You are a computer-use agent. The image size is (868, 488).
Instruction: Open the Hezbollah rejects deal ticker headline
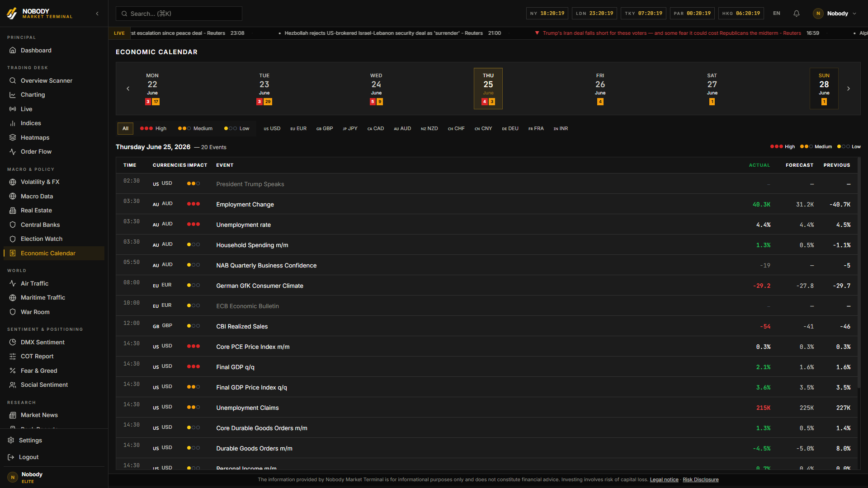point(383,33)
